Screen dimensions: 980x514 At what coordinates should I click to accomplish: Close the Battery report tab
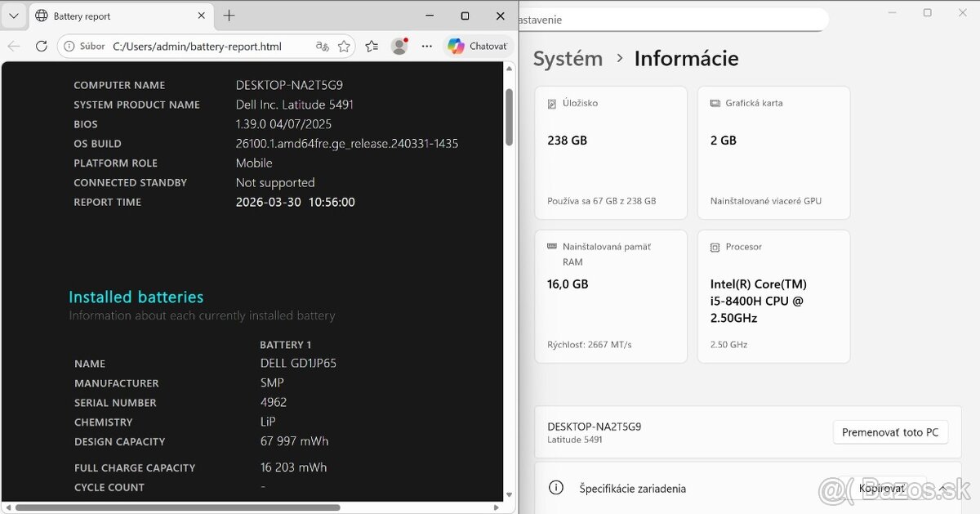click(x=202, y=16)
